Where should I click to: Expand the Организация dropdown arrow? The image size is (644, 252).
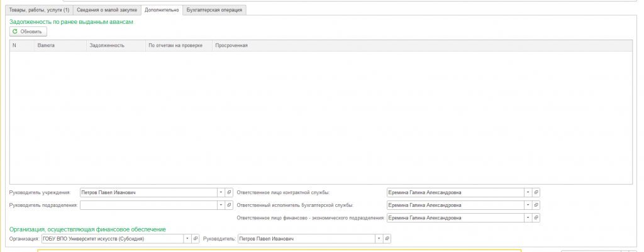point(187,238)
